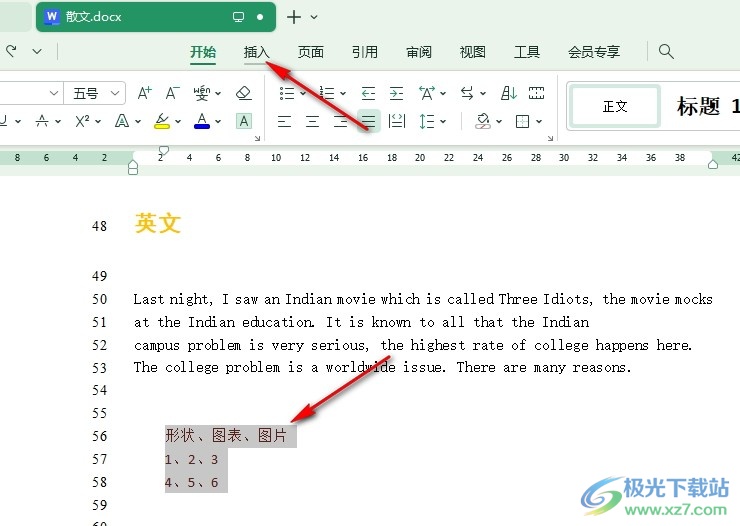Click the selected text 形状、图表、图片
Screen dimensions: 740x526
(x=226, y=435)
